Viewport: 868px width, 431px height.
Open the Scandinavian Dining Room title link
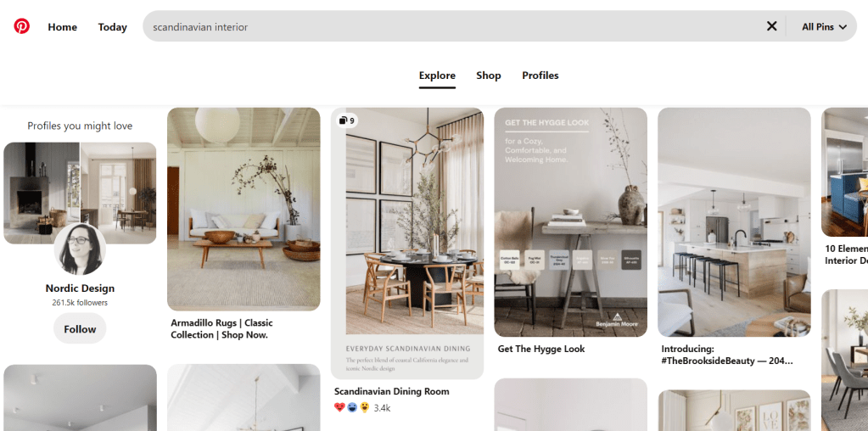pyautogui.click(x=392, y=392)
